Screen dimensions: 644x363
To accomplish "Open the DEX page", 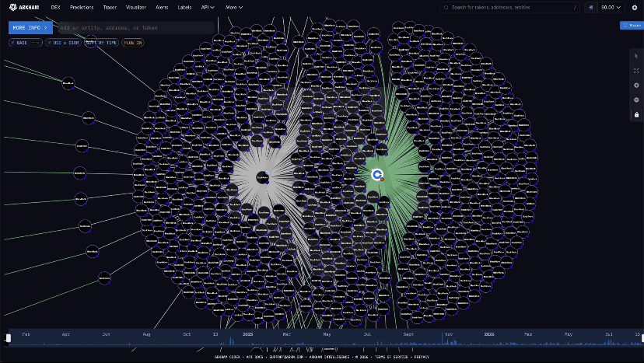I will click(55, 8).
